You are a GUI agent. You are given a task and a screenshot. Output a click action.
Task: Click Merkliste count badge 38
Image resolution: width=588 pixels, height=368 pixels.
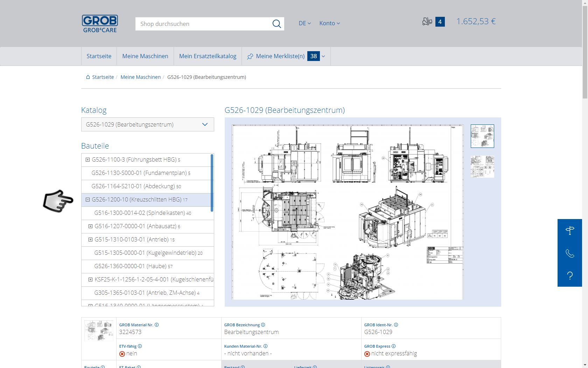tap(314, 56)
